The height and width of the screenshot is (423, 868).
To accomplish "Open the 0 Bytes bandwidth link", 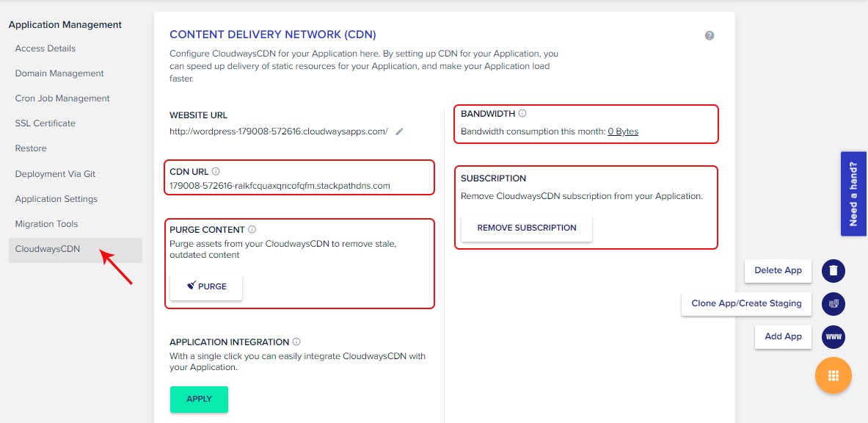I will (622, 131).
